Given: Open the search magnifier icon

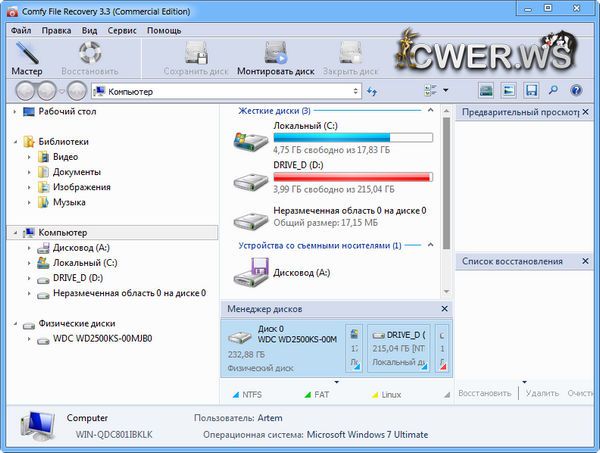Looking at the screenshot, I should tap(553, 90).
